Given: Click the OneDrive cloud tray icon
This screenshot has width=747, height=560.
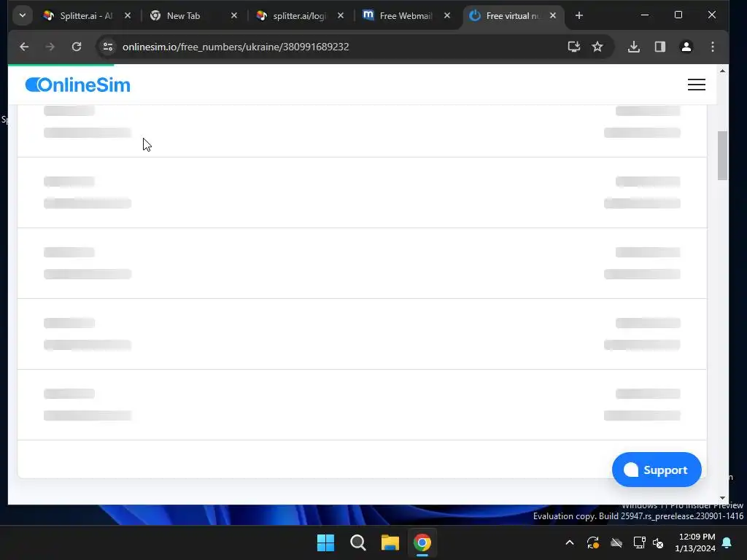Looking at the screenshot, I should pyautogui.click(x=616, y=542).
